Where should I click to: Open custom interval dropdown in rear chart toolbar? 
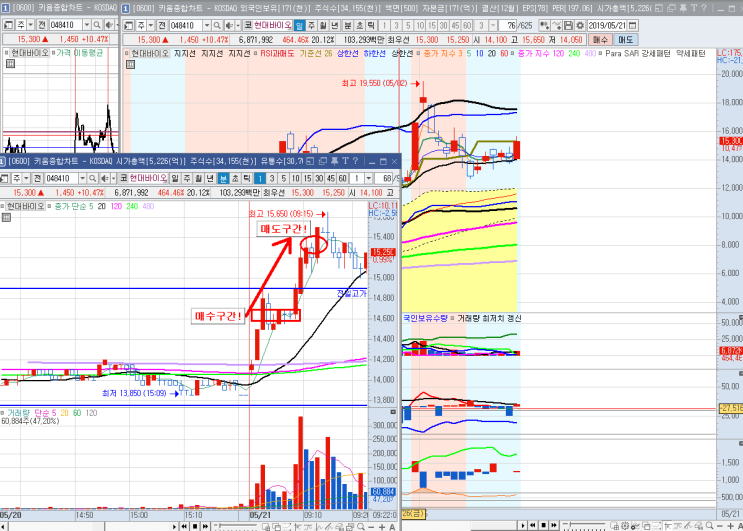click(x=493, y=25)
